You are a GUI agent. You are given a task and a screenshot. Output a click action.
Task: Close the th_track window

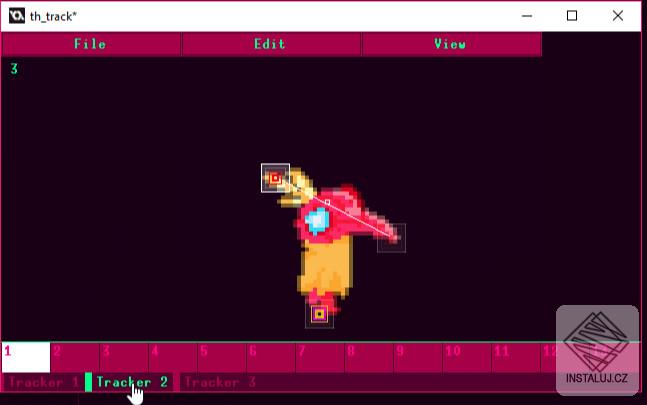[618, 16]
